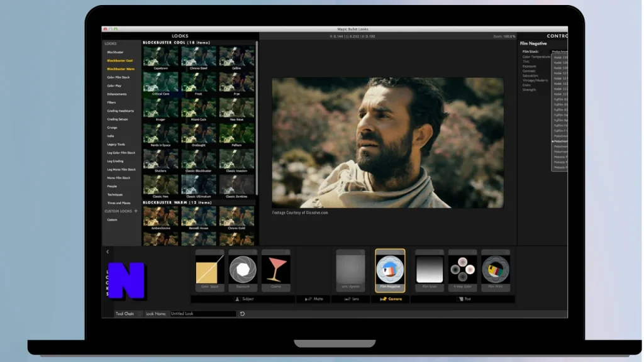Select the Cosmo martini-glass tool
Image resolution: width=644 pixels, height=362 pixels.
276,270
